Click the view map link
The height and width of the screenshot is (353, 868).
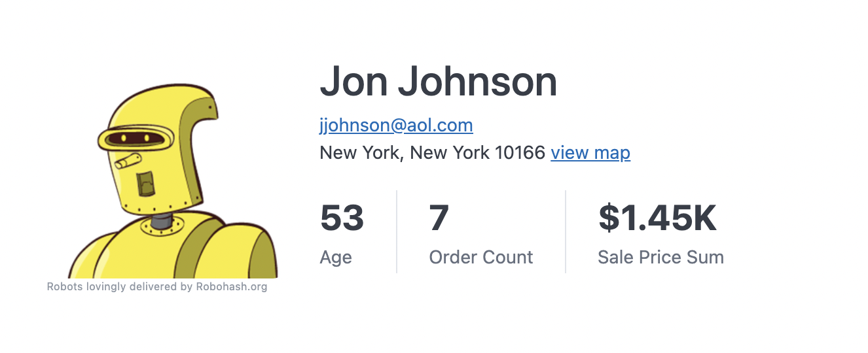coord(590,153)
